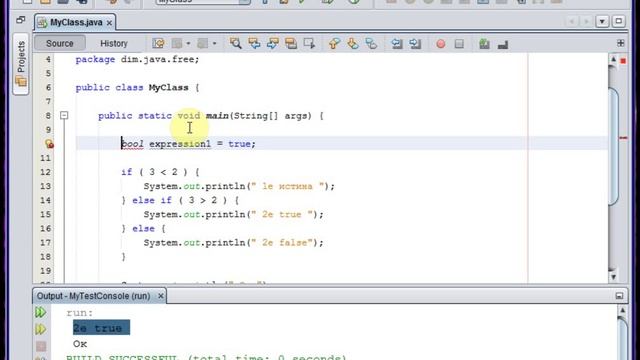
Task: Toggle bookmark on current line
Action: 371,43
